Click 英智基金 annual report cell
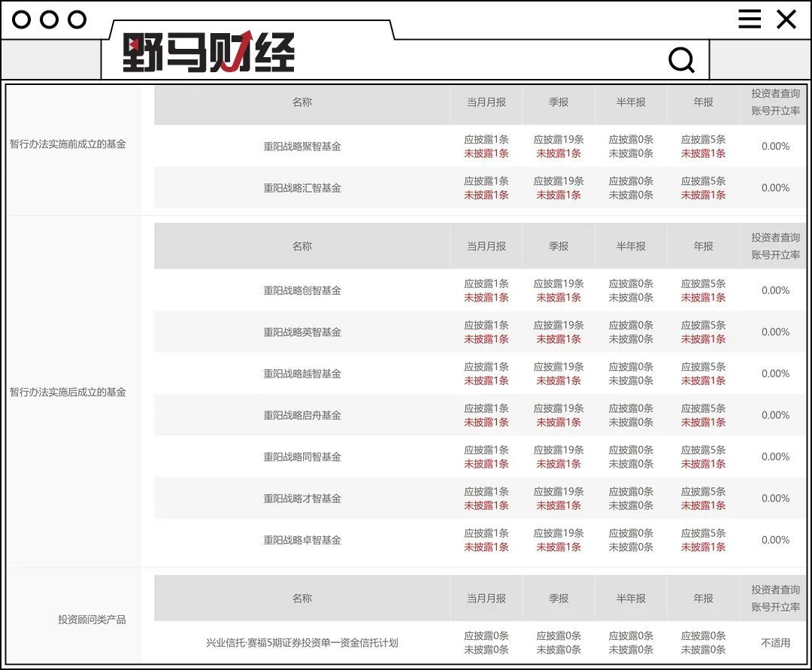 click(703, 332)
